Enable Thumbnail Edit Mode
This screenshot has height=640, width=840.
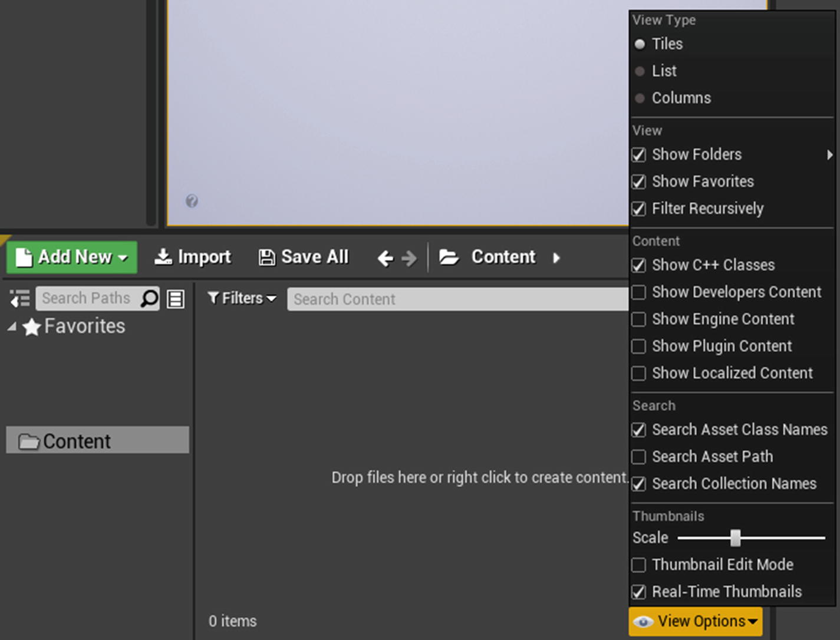[x=639, y=565]
